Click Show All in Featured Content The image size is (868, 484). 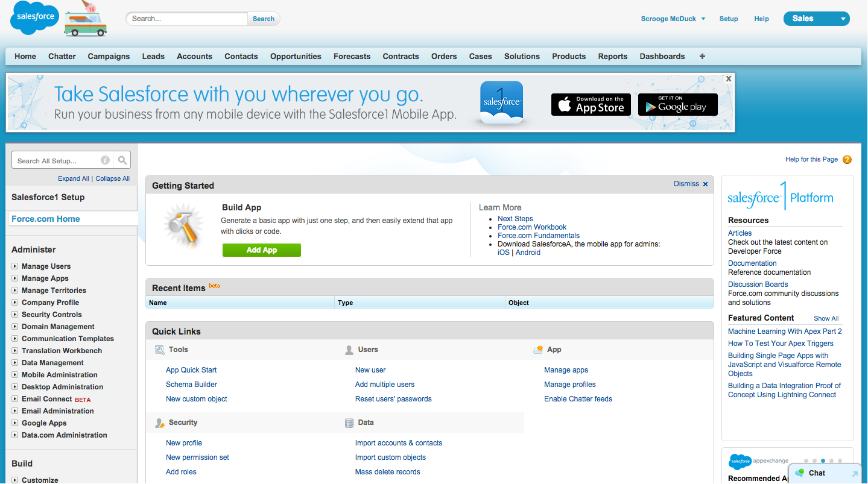coord(826,318)
